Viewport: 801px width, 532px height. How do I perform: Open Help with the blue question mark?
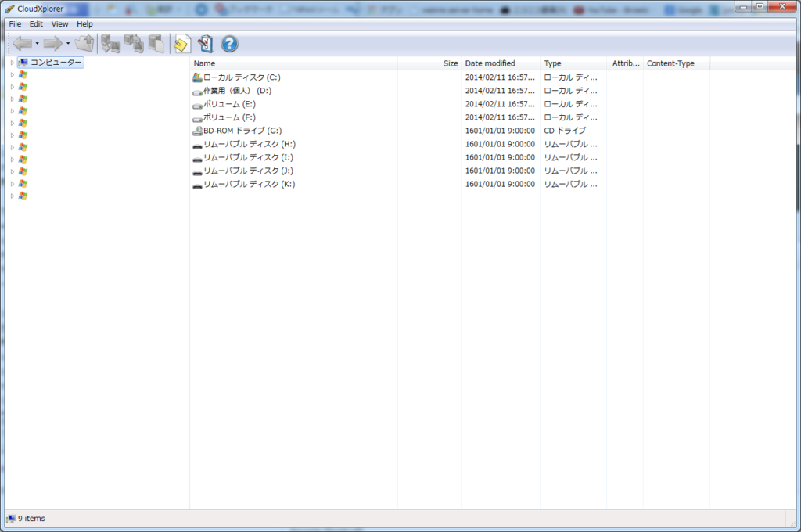[x=229, y=44]
